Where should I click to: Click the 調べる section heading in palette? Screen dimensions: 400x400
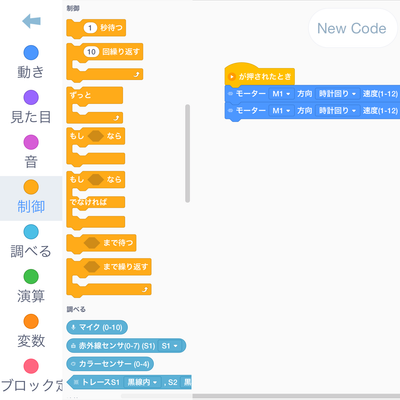point(76,309)
